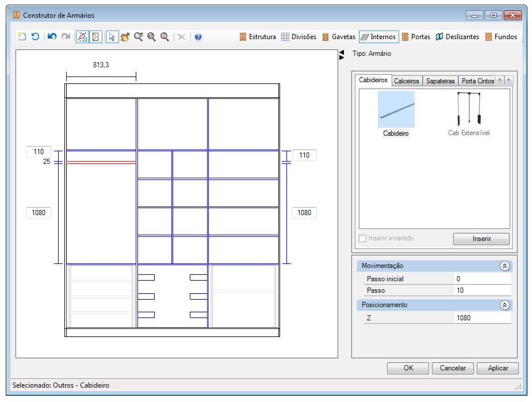Tick the Inserir invertido checkbox
Image resolution: width=532 pixels, height=402 pixels.
coord(363,238)
